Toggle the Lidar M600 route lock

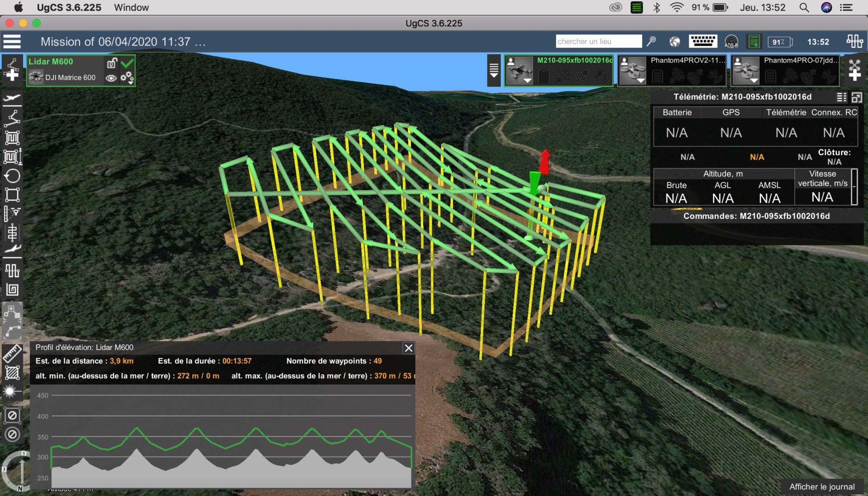[112, 63]
